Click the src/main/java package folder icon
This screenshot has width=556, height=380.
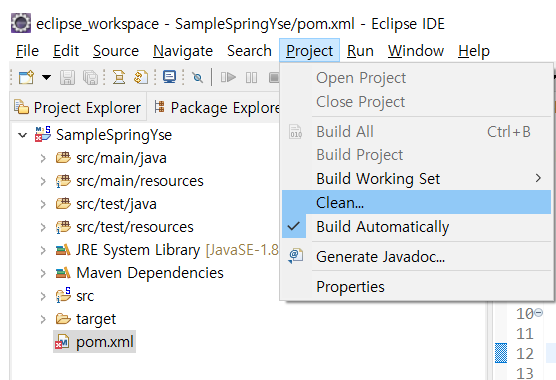(63, 157)
